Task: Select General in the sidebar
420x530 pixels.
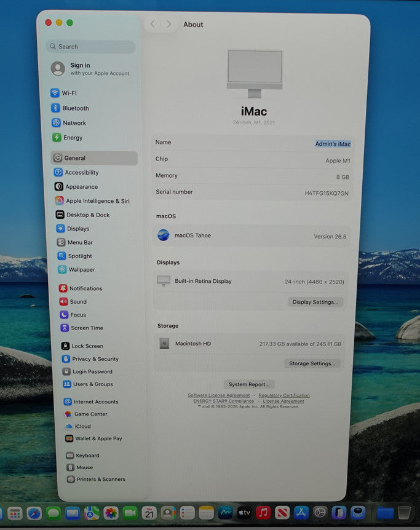Action: pos(94,158)
